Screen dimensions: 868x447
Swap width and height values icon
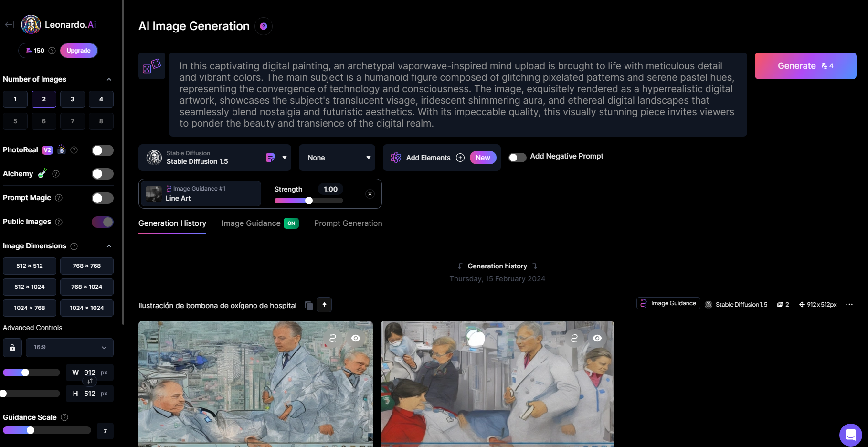[90, 381]
